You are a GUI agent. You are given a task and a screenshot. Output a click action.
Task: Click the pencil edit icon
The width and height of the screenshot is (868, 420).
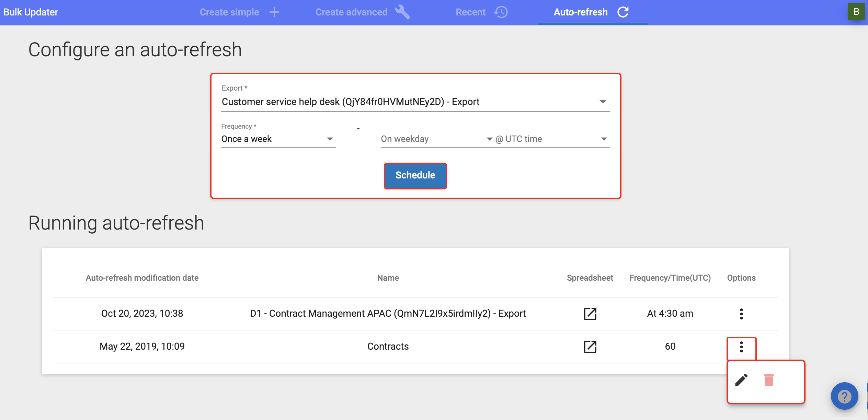coord(742,380)
